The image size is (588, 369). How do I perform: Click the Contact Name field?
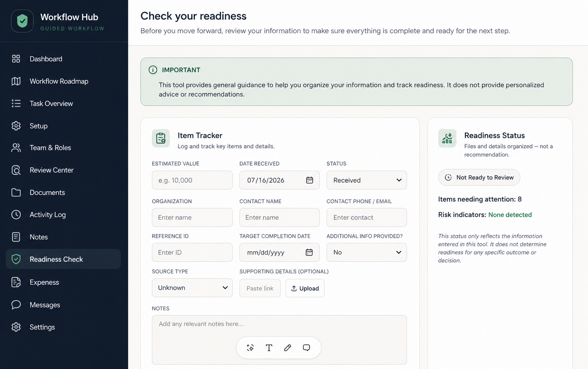pyautogui.click(x=280, y=217)
